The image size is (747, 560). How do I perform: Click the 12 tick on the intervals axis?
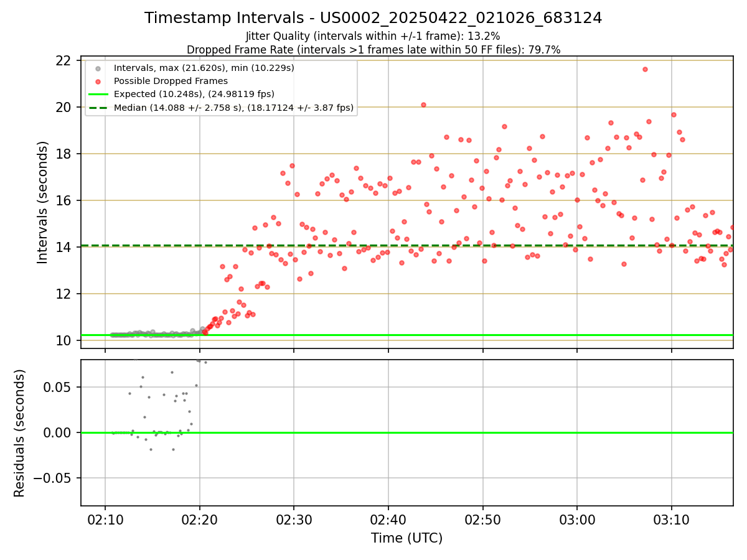pyautogui.click(x=64, y=294)
